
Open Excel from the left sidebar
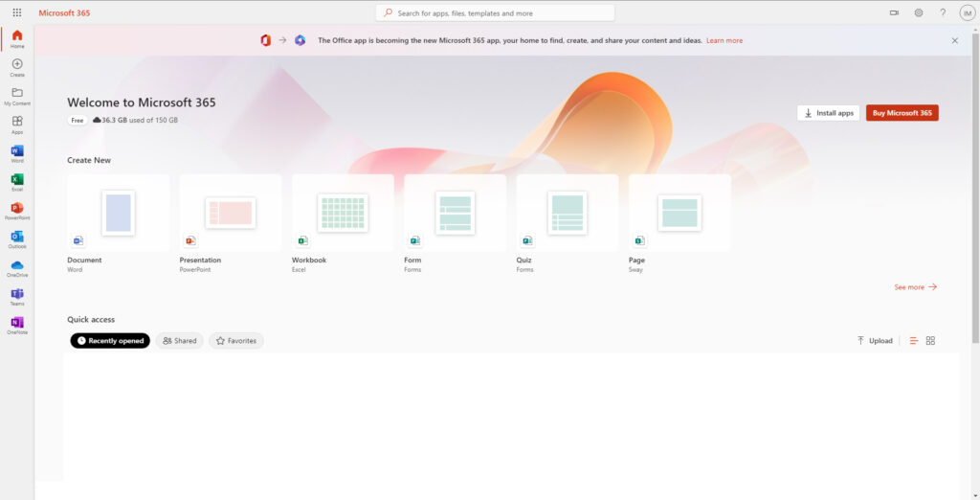16,180
